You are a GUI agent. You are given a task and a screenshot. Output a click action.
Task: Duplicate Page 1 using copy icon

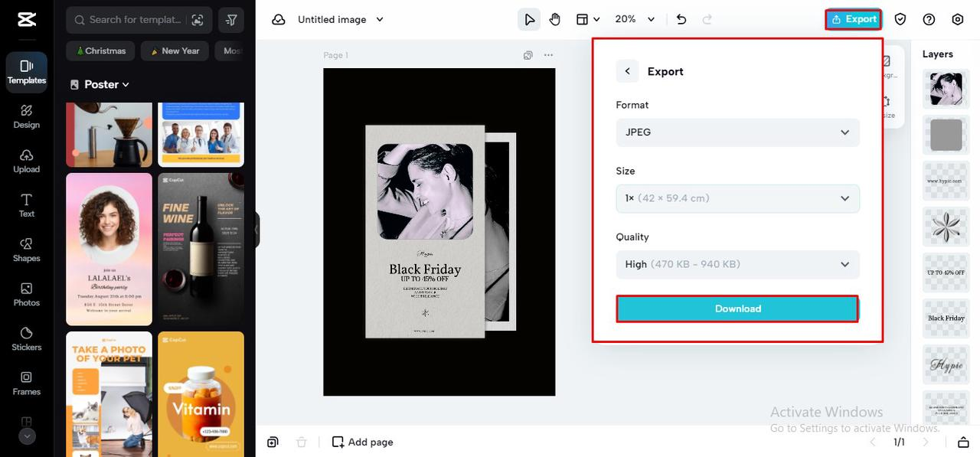point(528,55)
